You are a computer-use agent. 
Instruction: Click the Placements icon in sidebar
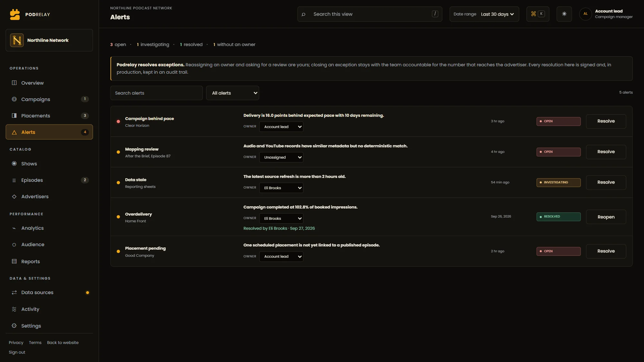coord(14,116)
